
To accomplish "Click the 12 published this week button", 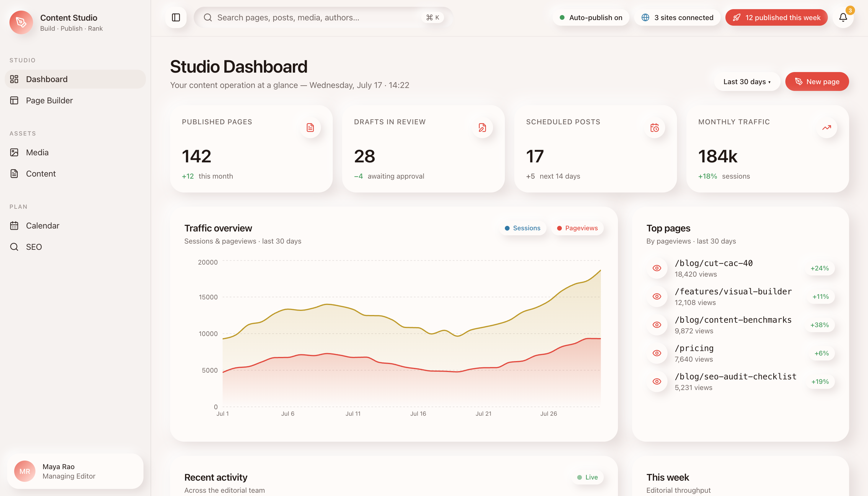I will click(776, 17).
